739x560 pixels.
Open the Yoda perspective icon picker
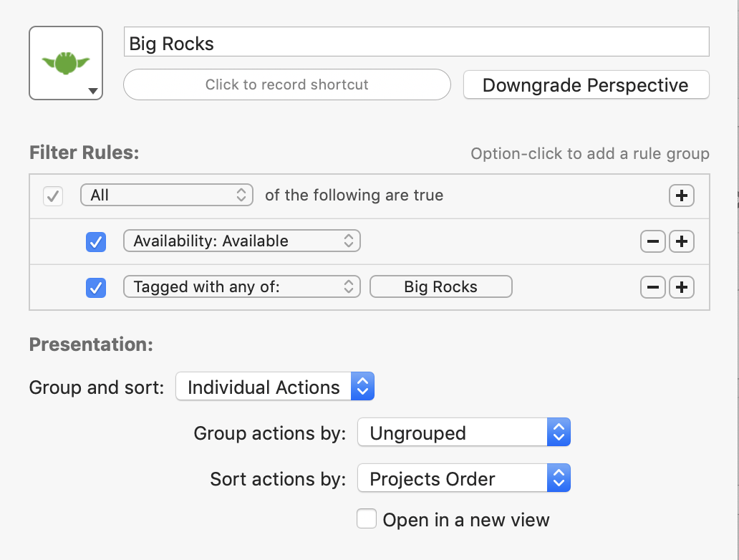(66, 63)
